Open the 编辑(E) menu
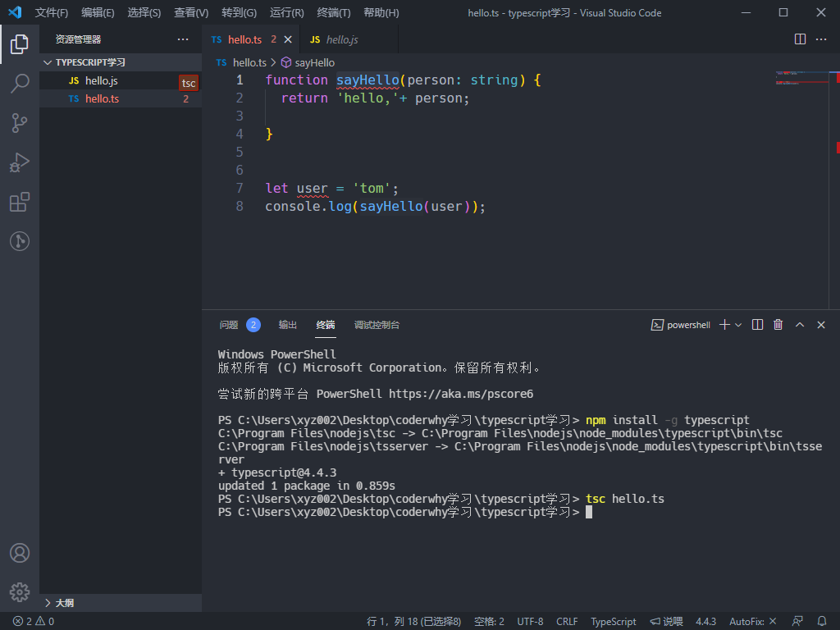Image resolution: width=840 pixels, height=630 pixels. point(98,13)
